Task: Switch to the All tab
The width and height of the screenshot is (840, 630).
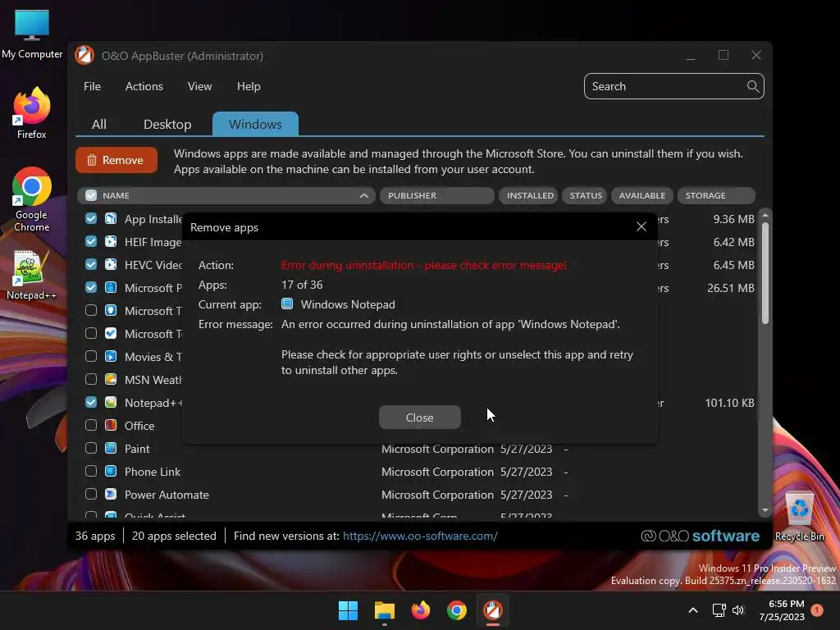Action: click(x=99, y=125)
